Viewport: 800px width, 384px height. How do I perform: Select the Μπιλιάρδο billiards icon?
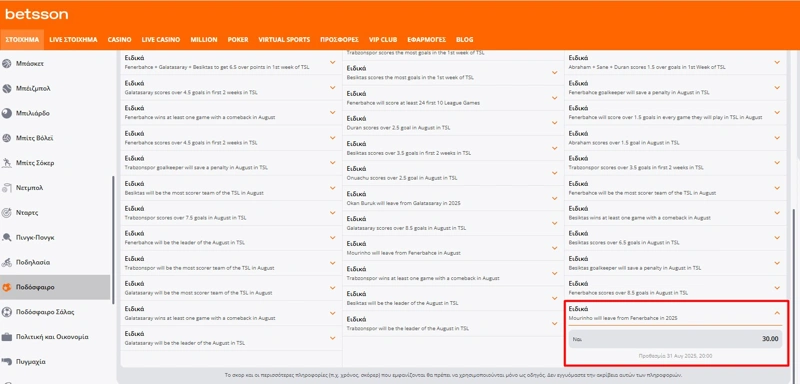coord(7,113)
